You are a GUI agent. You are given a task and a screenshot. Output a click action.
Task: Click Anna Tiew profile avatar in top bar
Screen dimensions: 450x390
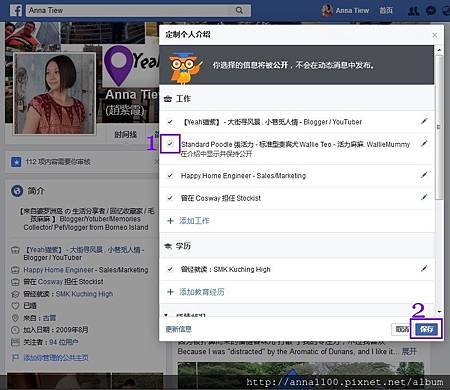coord(327,10)
